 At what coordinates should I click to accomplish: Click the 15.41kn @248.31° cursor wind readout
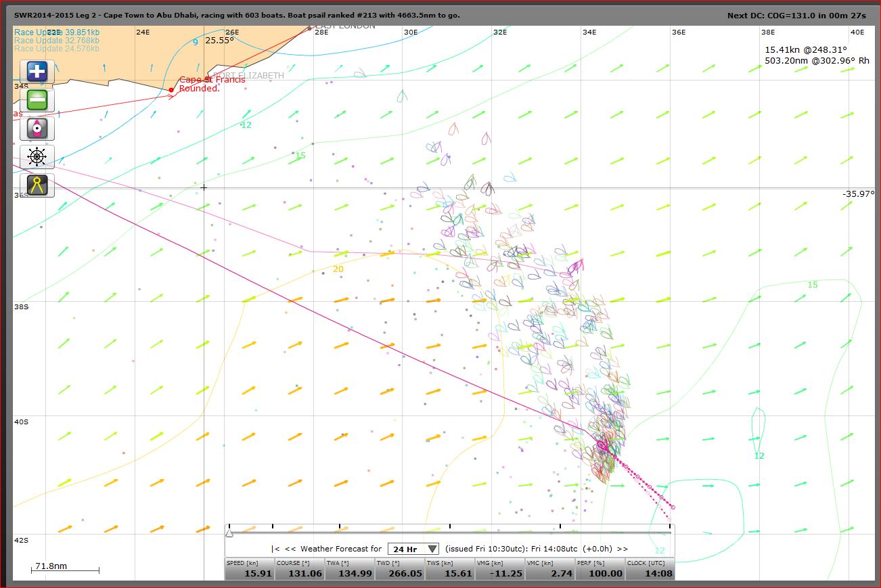point(806,49)
